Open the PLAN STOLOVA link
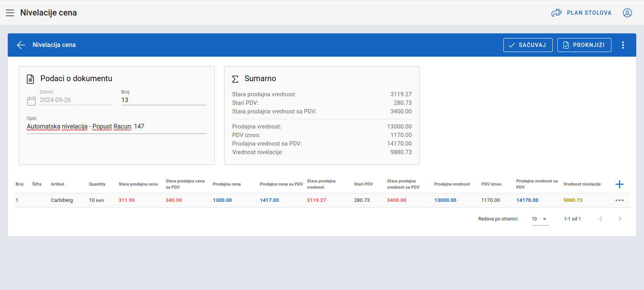The image size is (644, 290). [589, 13]
